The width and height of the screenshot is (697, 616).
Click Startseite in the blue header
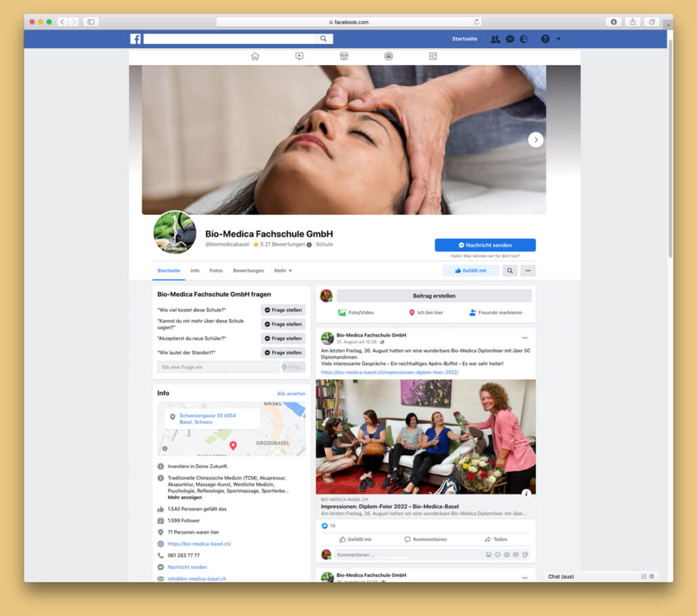point(464,39)
